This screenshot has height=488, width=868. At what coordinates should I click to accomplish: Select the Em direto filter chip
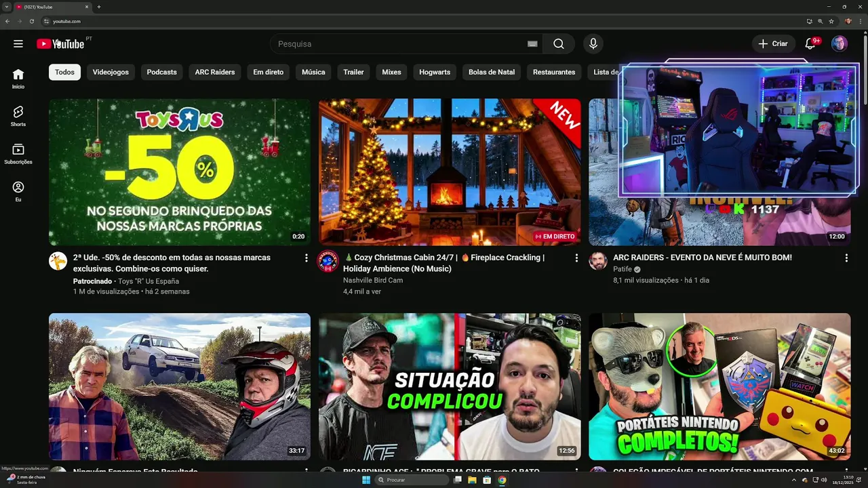(x=268, y=72)
